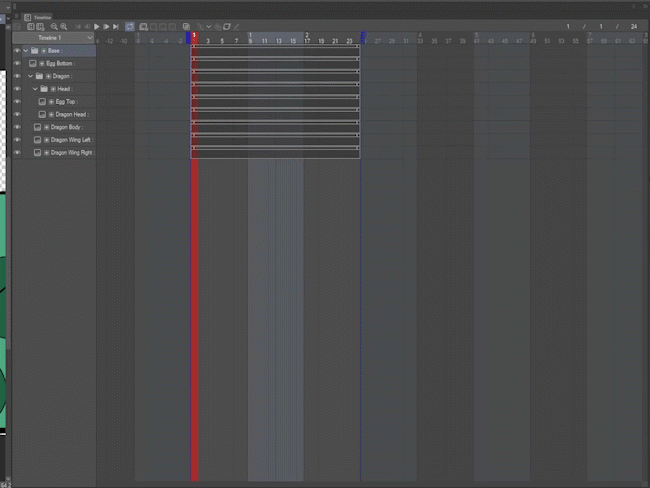Click the Dragon Wing Left layer thumbnail icon

point(37,140)
